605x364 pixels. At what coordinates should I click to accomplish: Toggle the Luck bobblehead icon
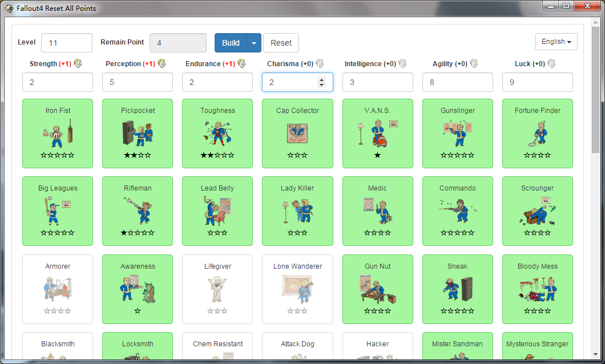pos(551,63)
